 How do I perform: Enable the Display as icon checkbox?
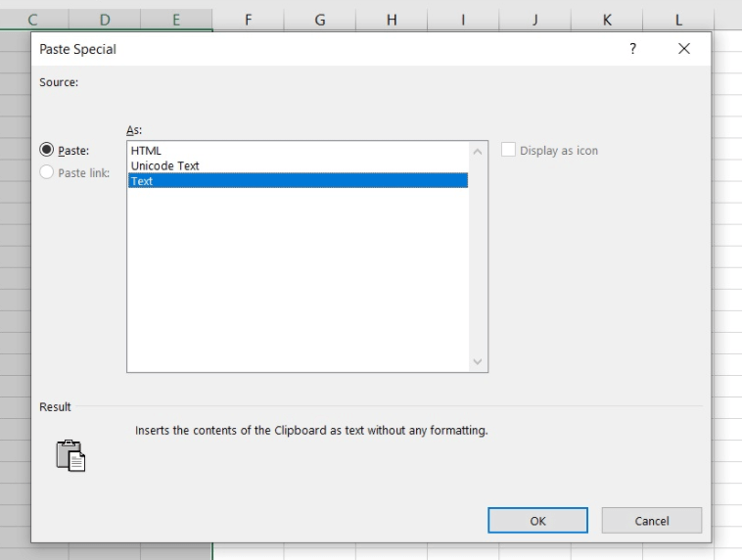[x=508, y=151]
